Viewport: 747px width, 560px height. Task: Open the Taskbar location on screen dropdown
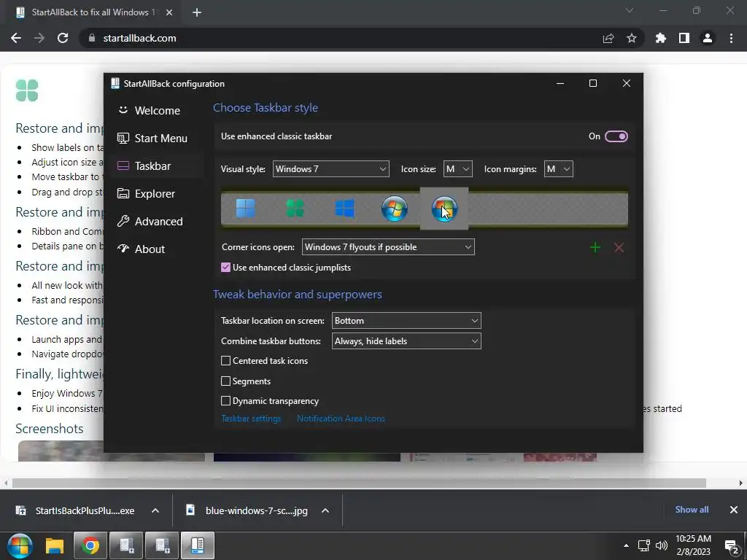click(x=406, y=321)
